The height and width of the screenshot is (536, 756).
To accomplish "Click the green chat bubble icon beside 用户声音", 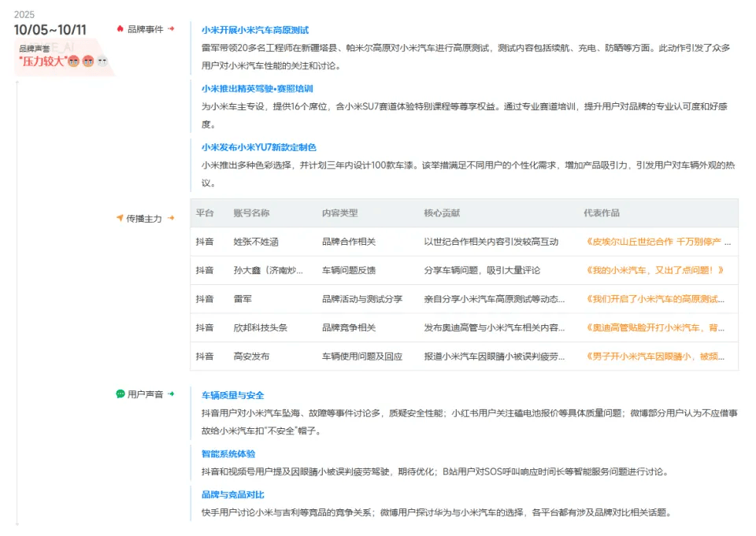I will (120, 394).
